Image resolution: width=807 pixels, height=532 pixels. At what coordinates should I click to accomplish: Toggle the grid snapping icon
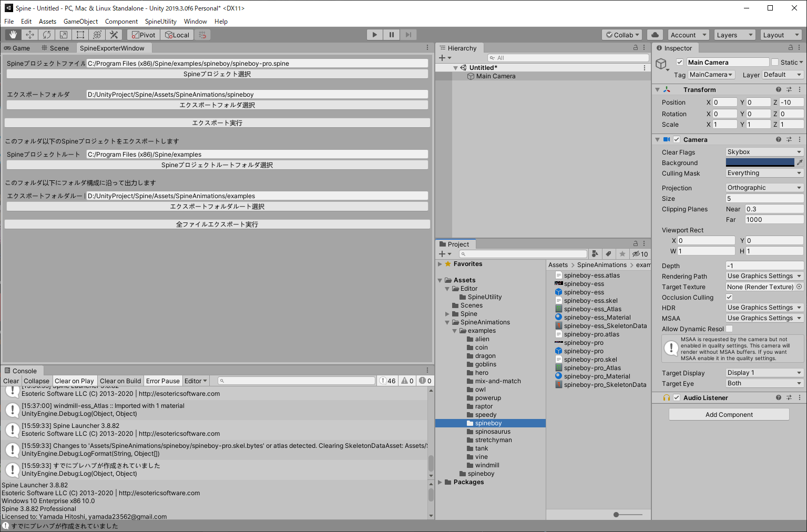(202, 35)
